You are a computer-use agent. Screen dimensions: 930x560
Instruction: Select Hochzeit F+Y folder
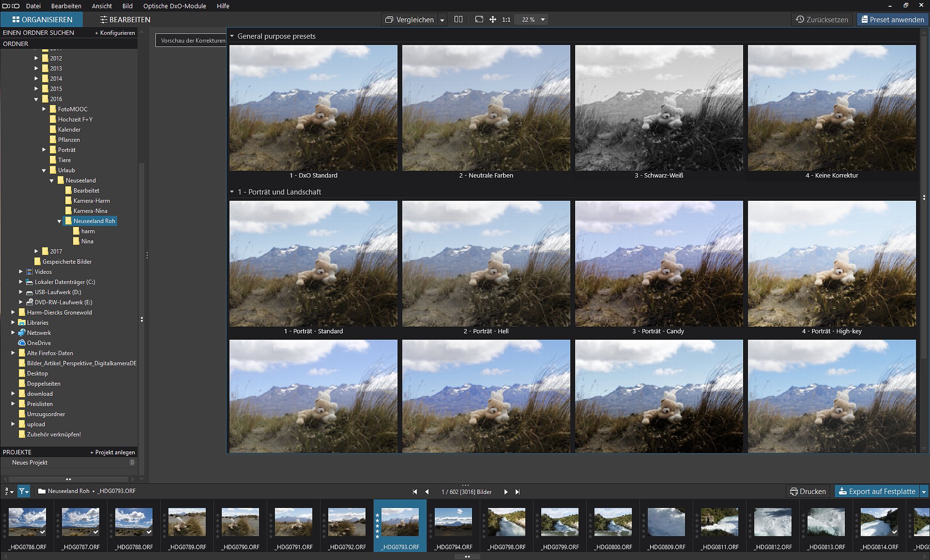75,119
